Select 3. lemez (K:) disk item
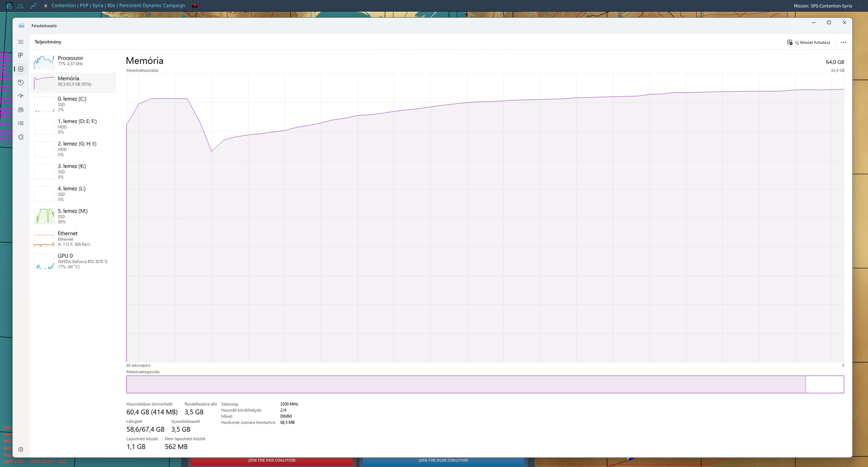The image size is (868, 467). coord(73,171)
